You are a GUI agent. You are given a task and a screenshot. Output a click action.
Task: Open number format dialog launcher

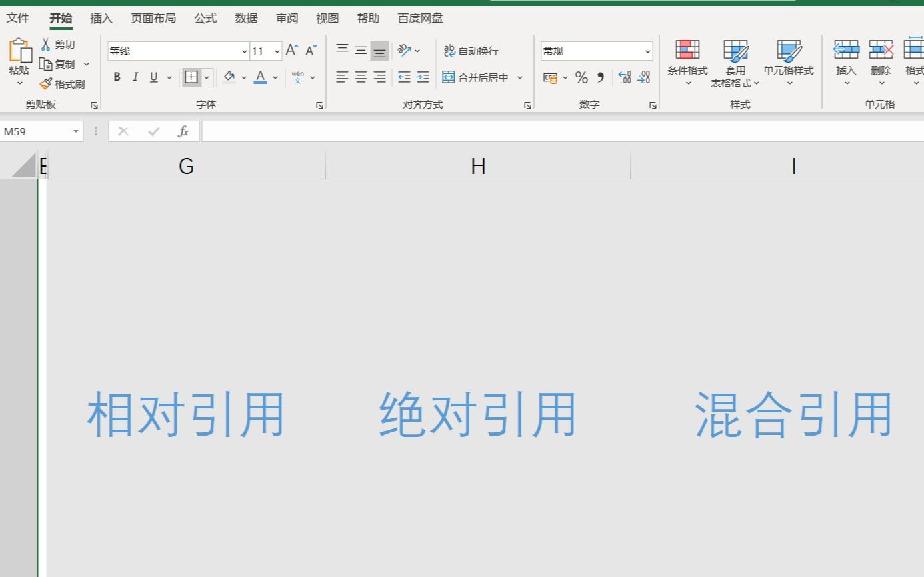click(653, 105)
